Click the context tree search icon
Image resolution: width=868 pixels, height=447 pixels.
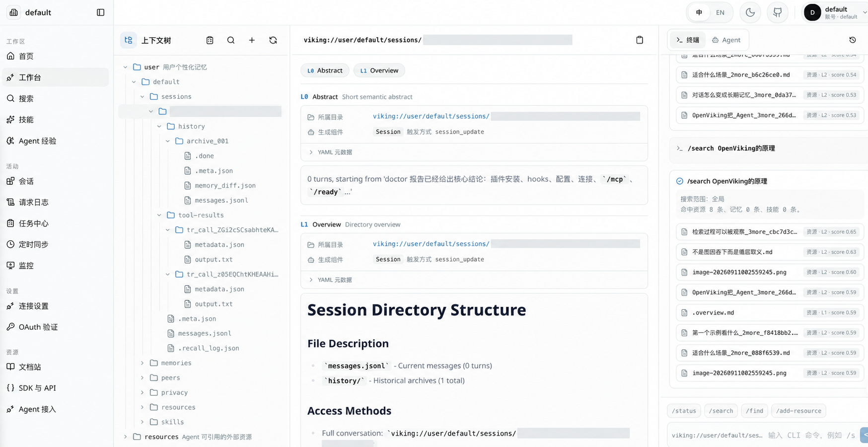point(231,40)
